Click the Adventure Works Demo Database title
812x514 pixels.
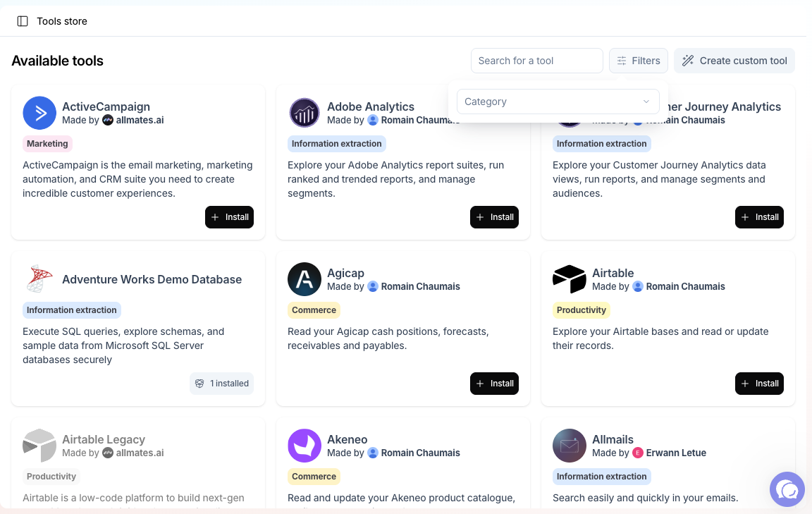[152, 279]
